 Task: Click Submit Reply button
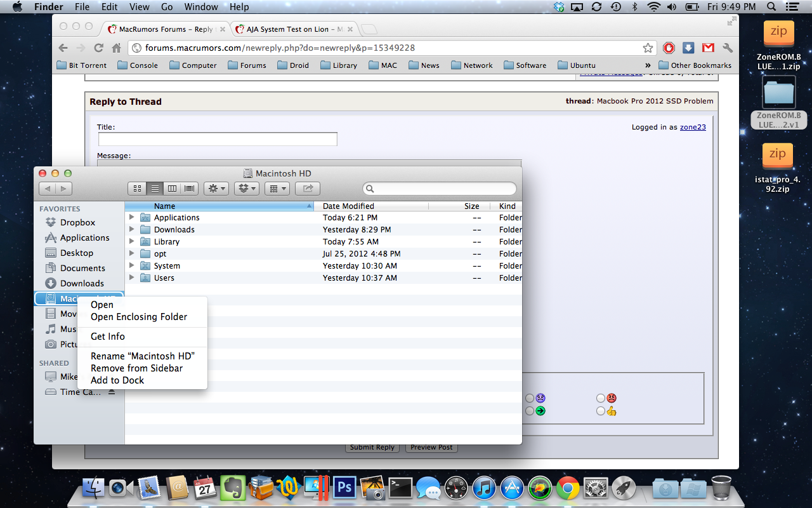[x=372, y=447]
